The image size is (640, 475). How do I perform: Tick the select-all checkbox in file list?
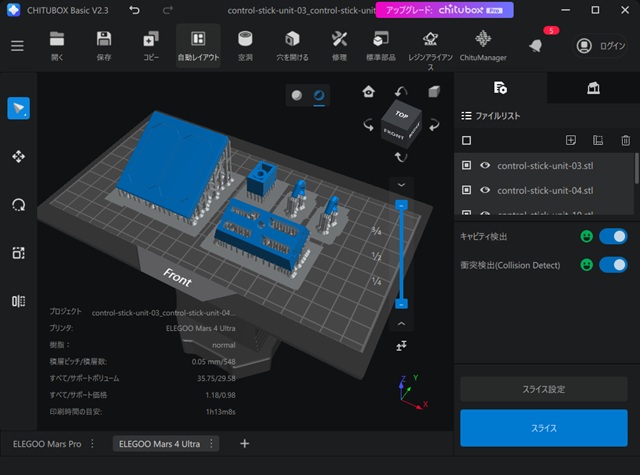tap(466, 140)
